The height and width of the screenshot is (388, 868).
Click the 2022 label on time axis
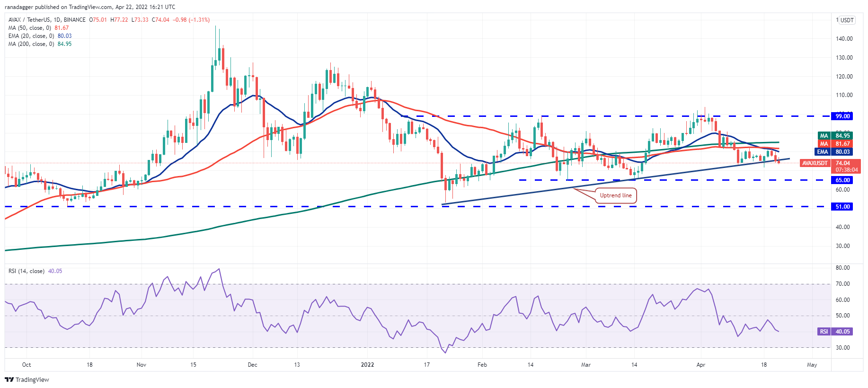pos(367,365)
